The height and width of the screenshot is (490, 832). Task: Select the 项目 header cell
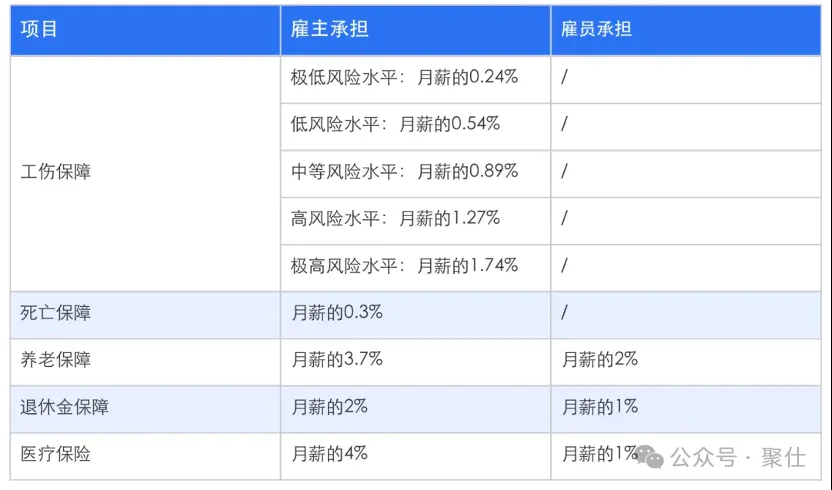click(x=145, y=29)
